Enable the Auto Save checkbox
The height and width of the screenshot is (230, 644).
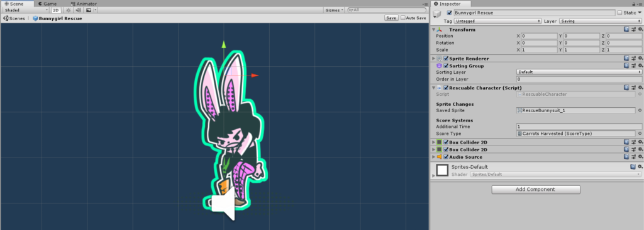click(x=403, y=18)
